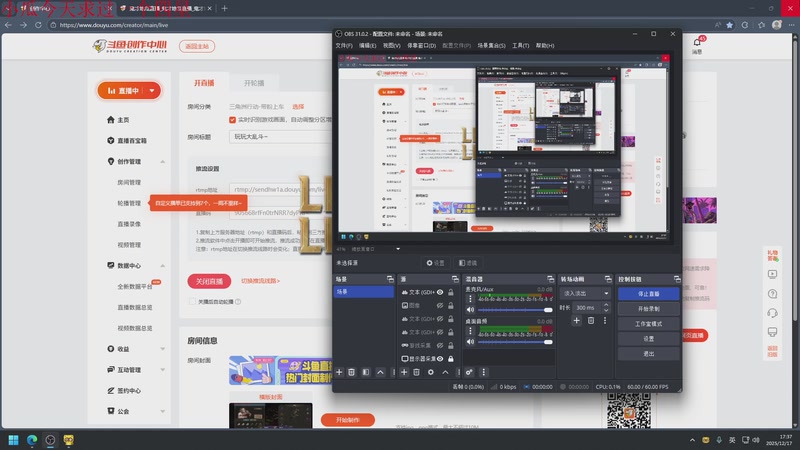The height and width of the screenshot is (450, 800).
Task: Click the red 关闭直播 button on Douyu
Action: coord(209,281)
